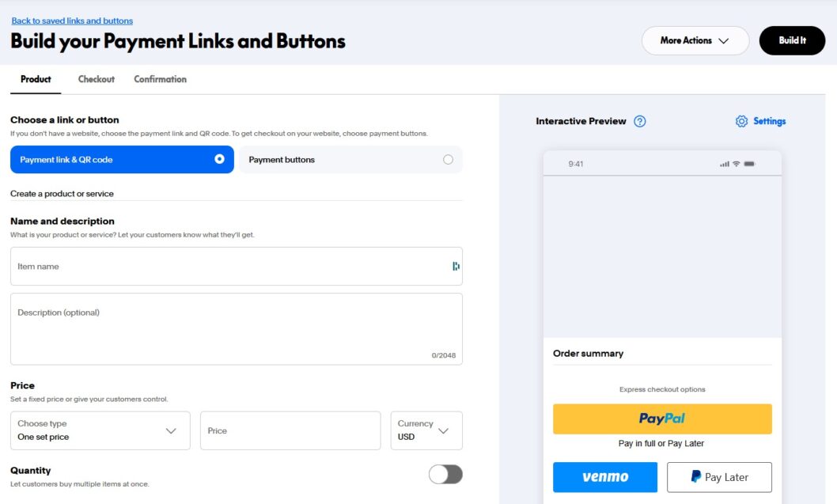
Task: Open the Choose type price dropdown
Action: (100, 430)
